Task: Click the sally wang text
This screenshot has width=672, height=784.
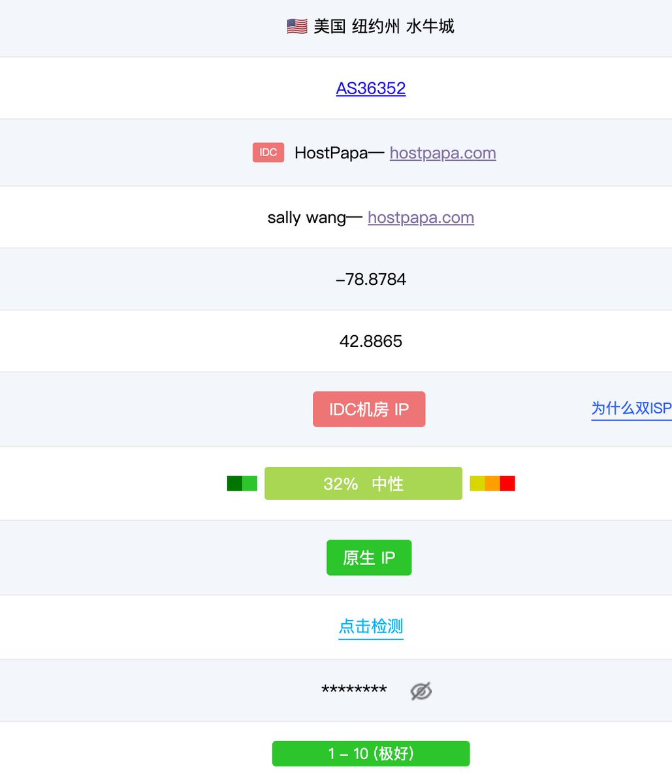Action: pos(307,218)
